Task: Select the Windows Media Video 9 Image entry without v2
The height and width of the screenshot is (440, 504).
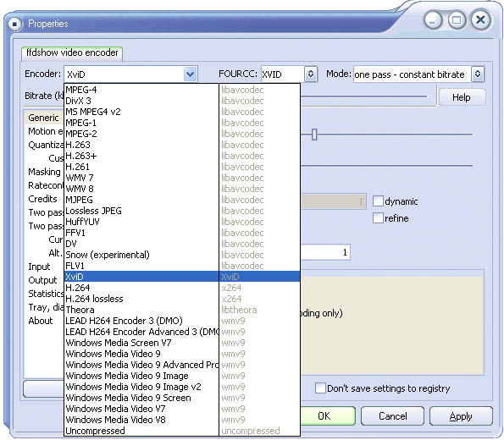Action: coord(182,376)
